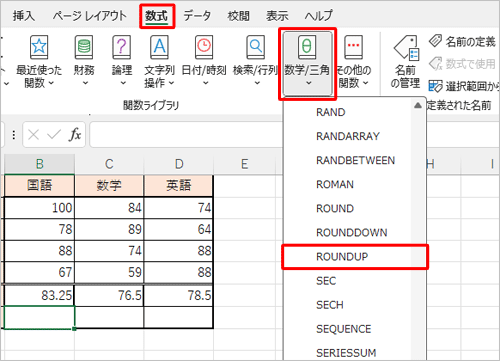Select the cell containing 76.5
500x361 pixels.
(x=109, y=295)
